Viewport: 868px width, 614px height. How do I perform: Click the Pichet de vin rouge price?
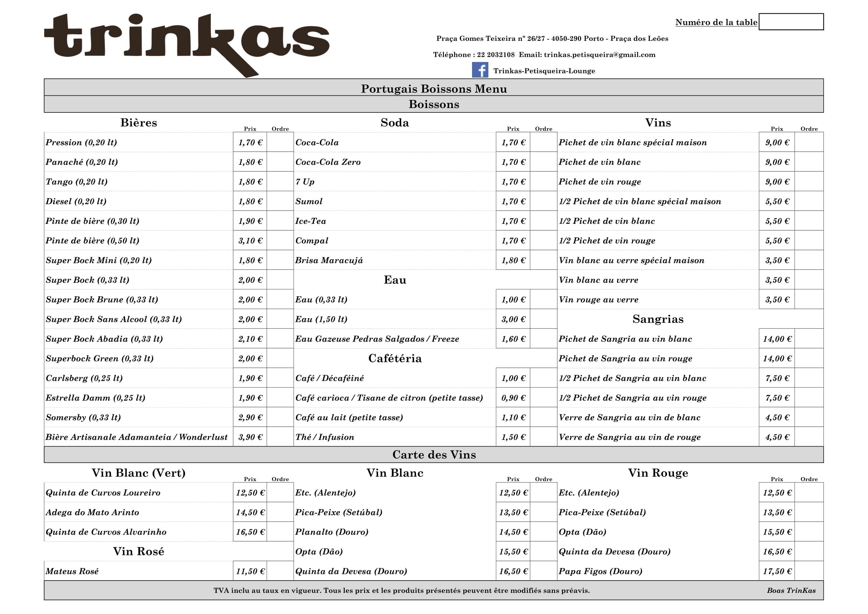[x=777, y=182]
